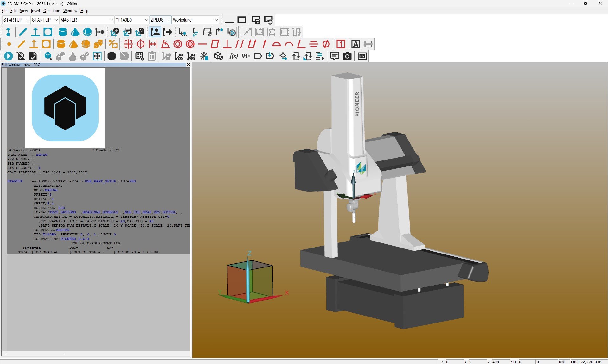
Task: Click the mark all checked document icon
Action: (33, 56)
